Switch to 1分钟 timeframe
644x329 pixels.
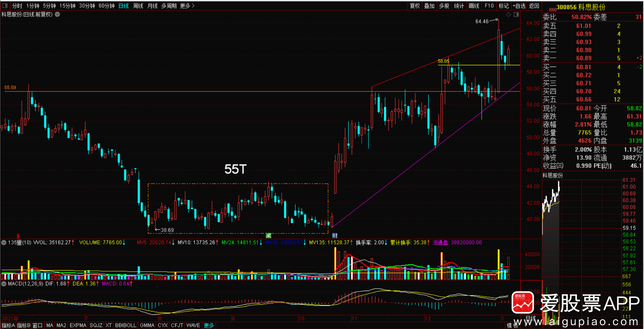pyautogui.click(x=33, y=6)
